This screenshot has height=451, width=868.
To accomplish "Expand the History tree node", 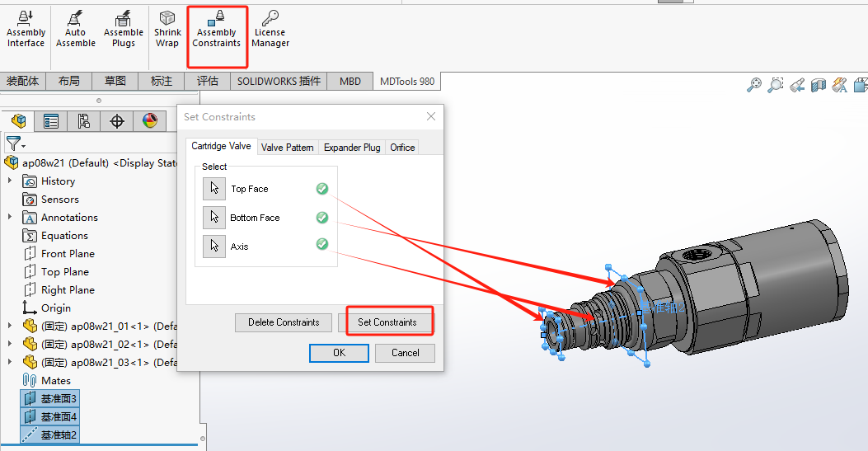I will pyautogui.click(x=9, y=181).
